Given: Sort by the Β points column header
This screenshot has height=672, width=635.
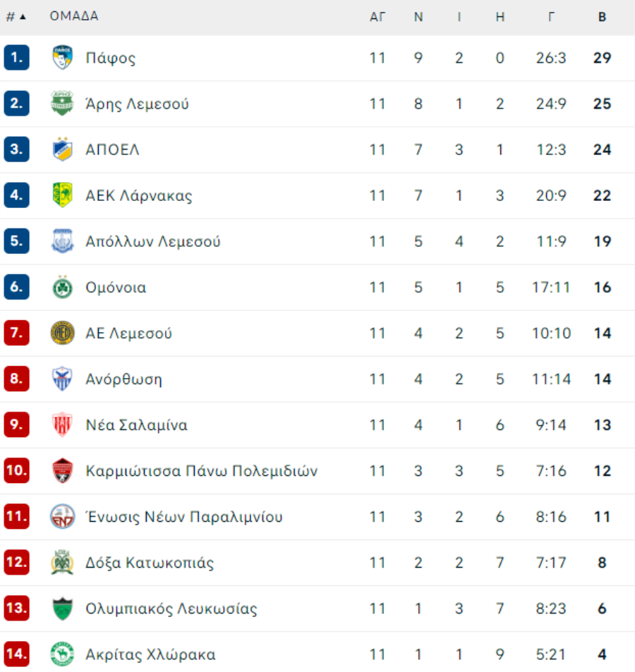Looking at the screenshot, I should pyautogui.click(x=602, y=17).
